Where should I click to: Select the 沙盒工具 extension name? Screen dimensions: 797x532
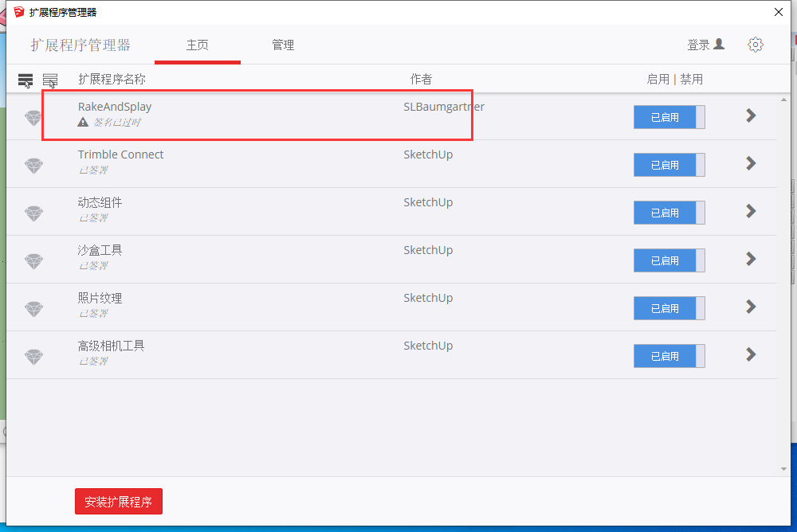[100, 250]
